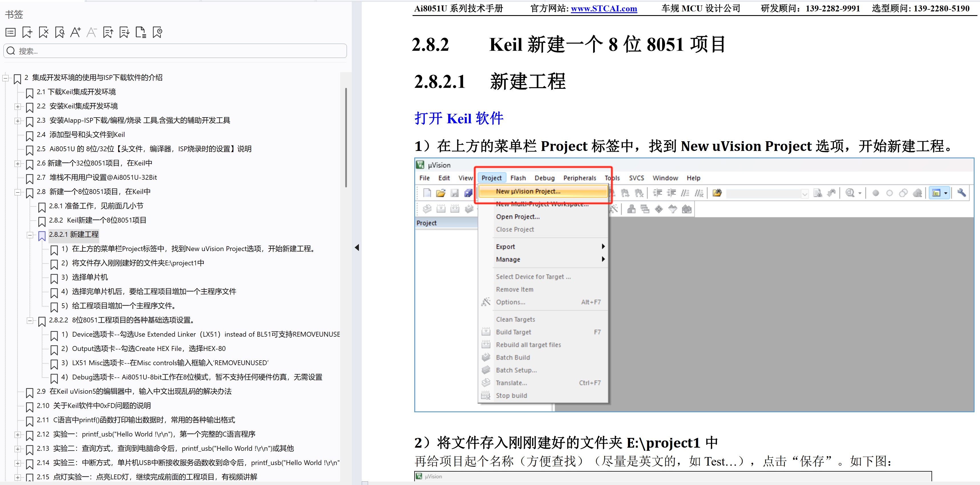Expand the 2.14 实验三 bookmark

[17, 463]
